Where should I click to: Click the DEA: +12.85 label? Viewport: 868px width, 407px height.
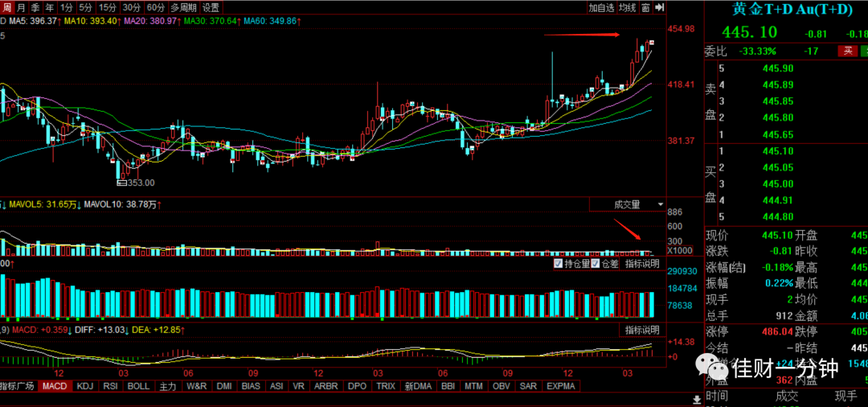point(158,331)
